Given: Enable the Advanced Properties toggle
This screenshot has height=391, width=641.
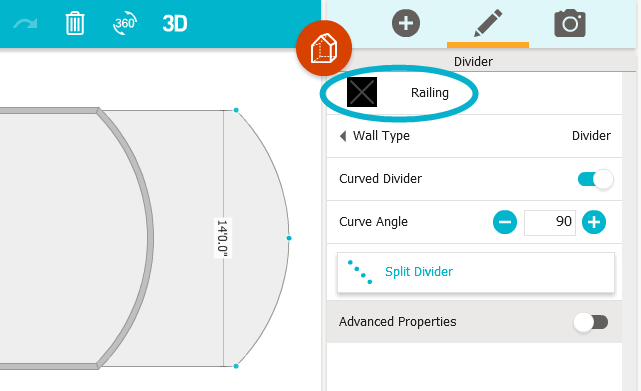Looking at the screenshot, I should tap(591, 322).
